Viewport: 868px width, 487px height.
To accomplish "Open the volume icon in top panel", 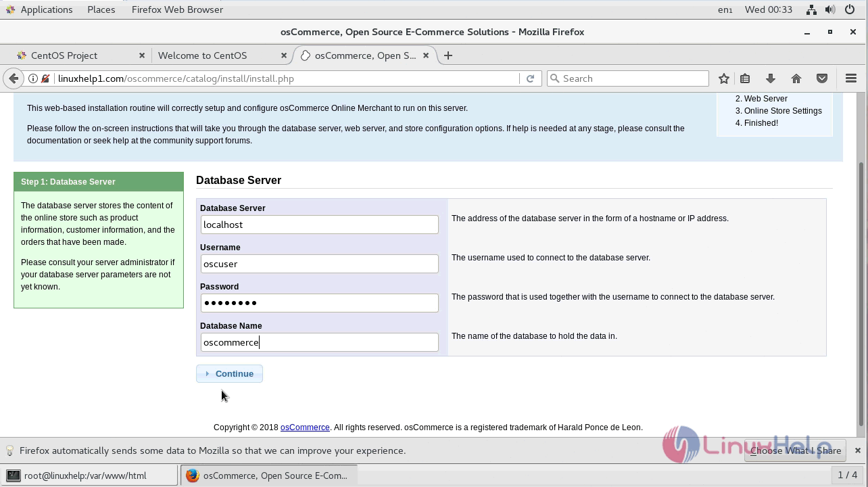I will (831, 9).
